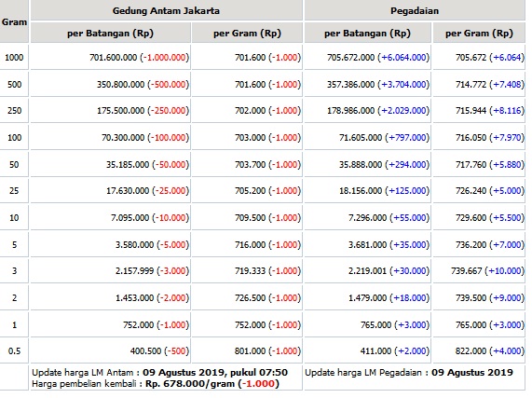Click Antam per gram value 705.200
532x398 pixels.
[250, 191]
